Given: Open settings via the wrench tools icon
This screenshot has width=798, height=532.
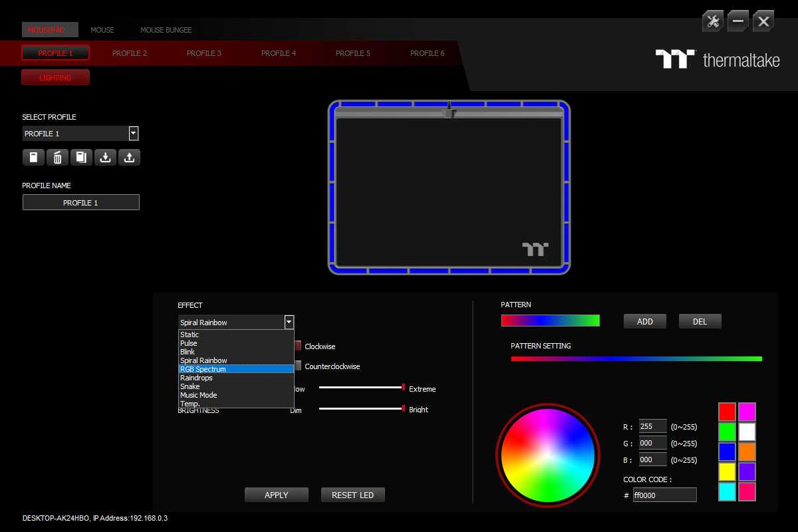Looking at the screenshot, I should [712, 21].
